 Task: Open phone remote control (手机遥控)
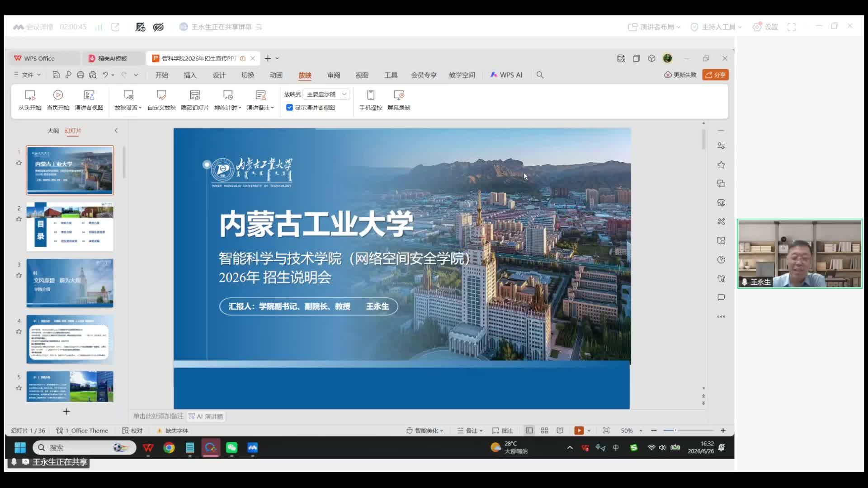pos(371,100)
